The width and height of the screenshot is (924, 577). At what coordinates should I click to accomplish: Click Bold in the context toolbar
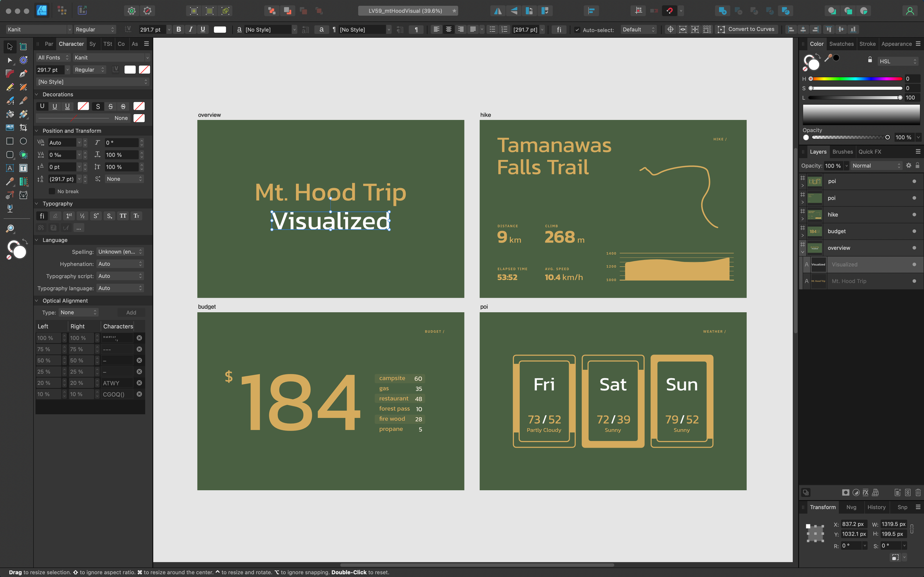click(x=179, y=30)
